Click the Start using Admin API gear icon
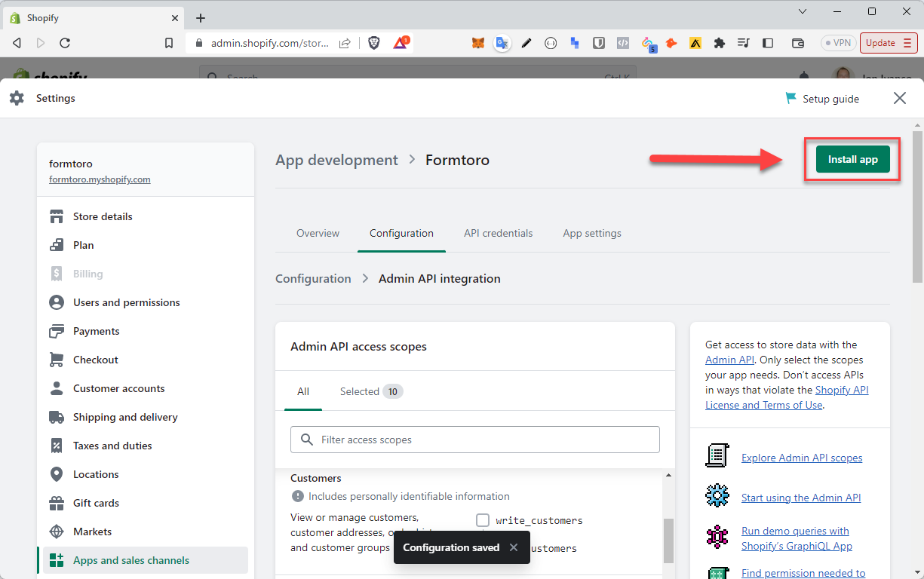This screenshot has width=924, height=579. 717,495
